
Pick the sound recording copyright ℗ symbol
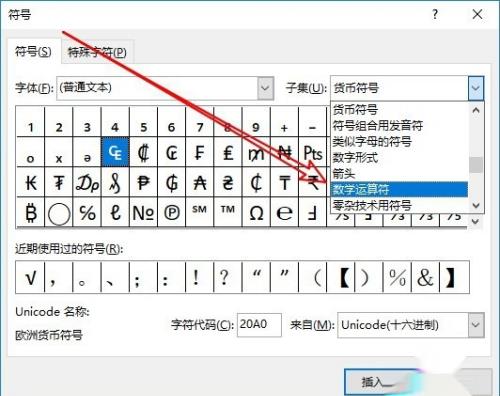coord(172,212)
